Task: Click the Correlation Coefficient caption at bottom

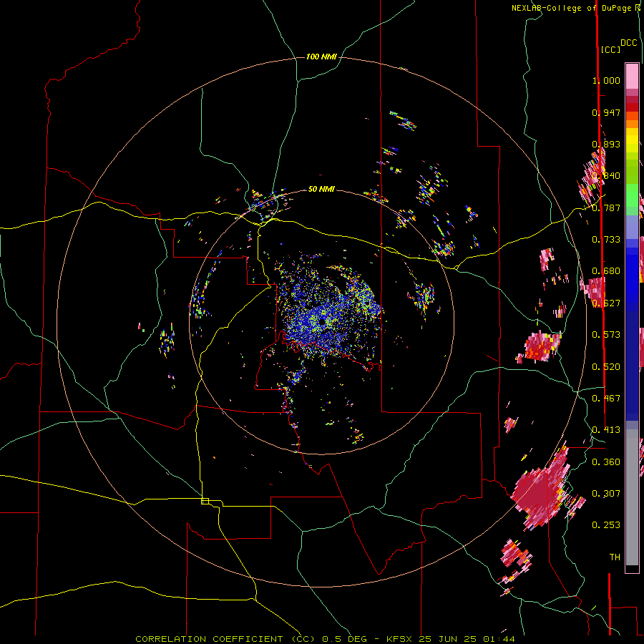Action: (x=324, y=639)
